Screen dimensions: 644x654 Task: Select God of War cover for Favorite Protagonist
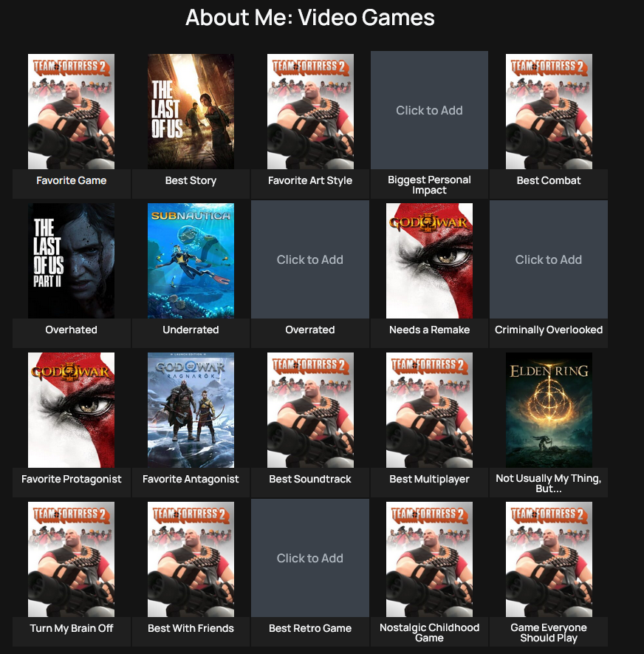72,410
